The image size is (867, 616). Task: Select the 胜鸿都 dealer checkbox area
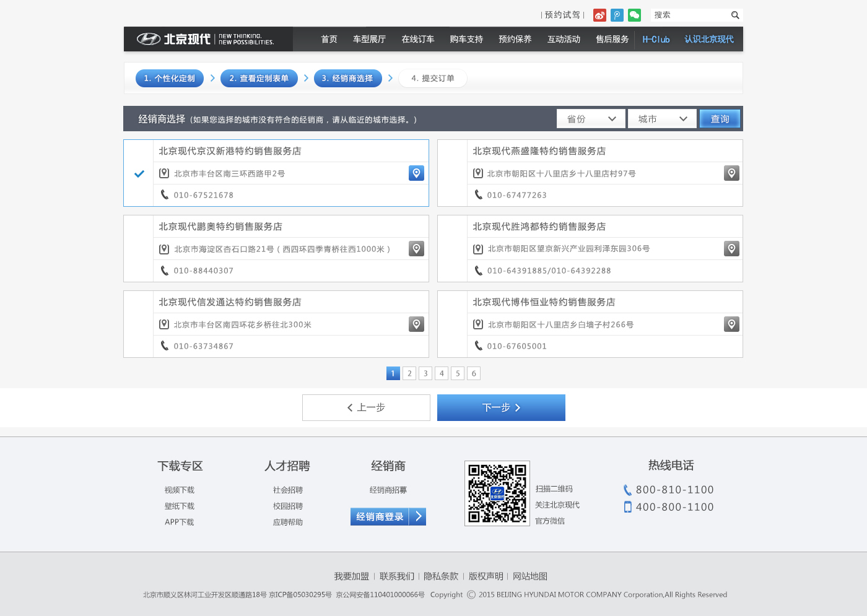coord(453,249)
